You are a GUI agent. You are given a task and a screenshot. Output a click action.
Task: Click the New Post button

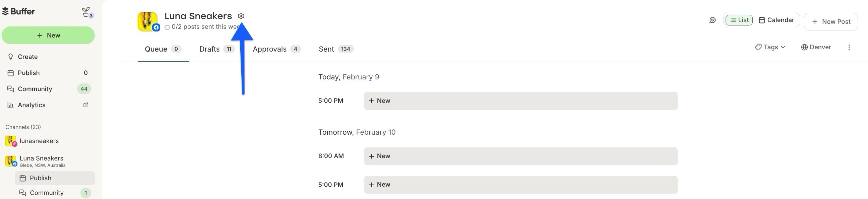click(x=830, y=22)
